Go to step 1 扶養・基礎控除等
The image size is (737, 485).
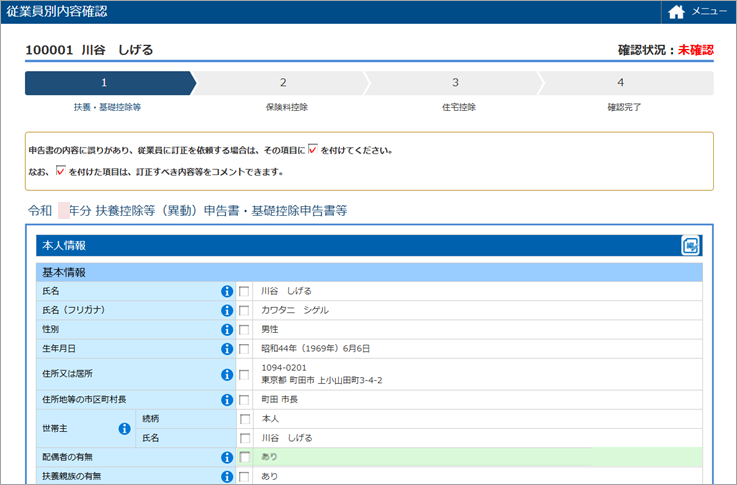(110, 83)
